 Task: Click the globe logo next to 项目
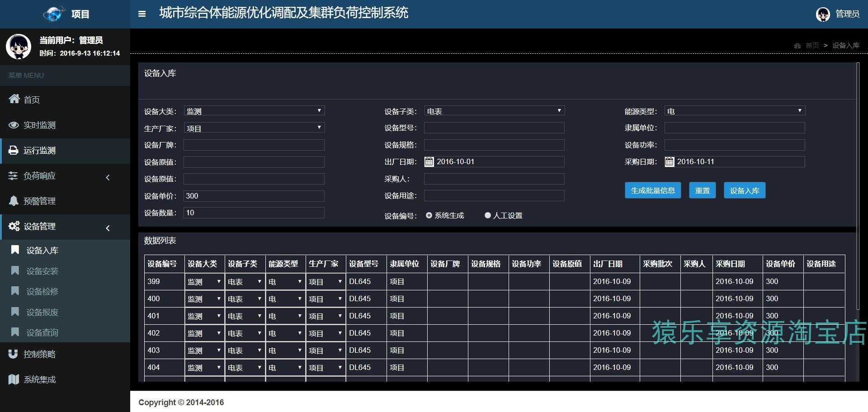(54, 14)
